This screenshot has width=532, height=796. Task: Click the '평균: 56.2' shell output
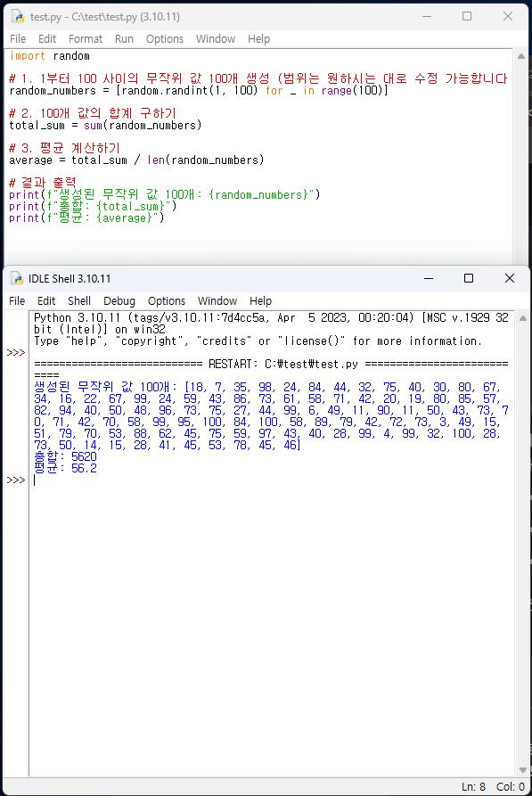[65, 468]
